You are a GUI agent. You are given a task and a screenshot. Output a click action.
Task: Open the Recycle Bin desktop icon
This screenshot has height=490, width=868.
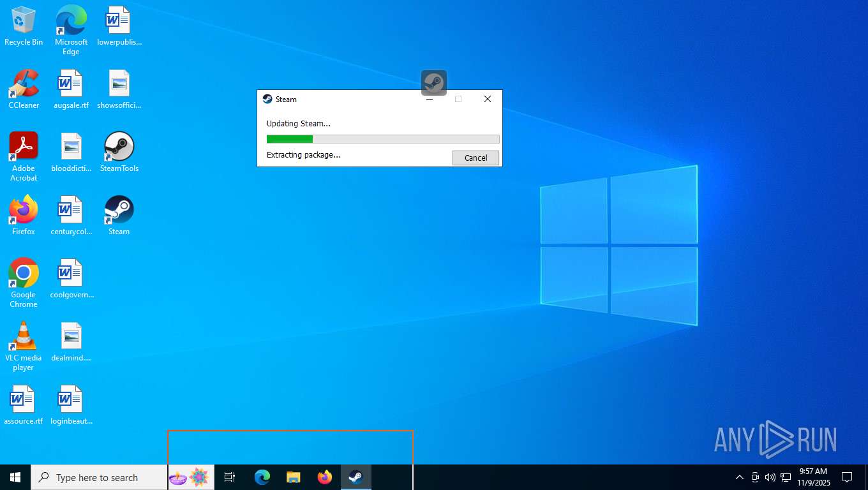click(24, 27)
